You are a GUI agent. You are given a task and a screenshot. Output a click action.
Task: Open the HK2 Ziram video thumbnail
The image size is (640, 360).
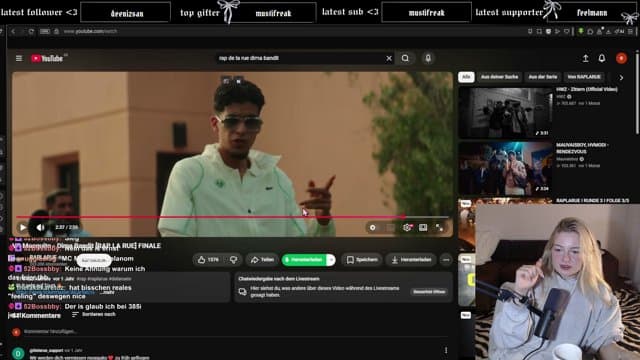click(x=505, y=113)
